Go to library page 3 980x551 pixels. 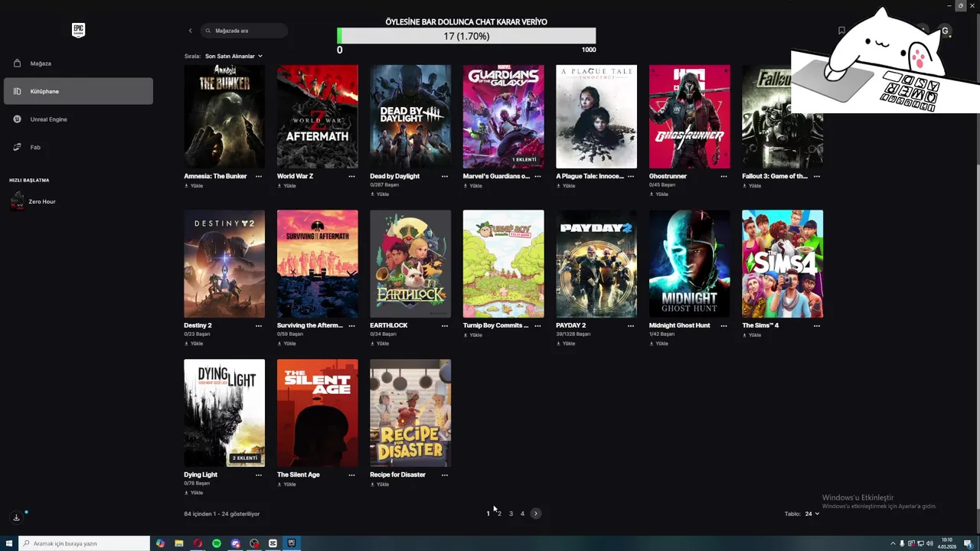click(x=511, y=514)
